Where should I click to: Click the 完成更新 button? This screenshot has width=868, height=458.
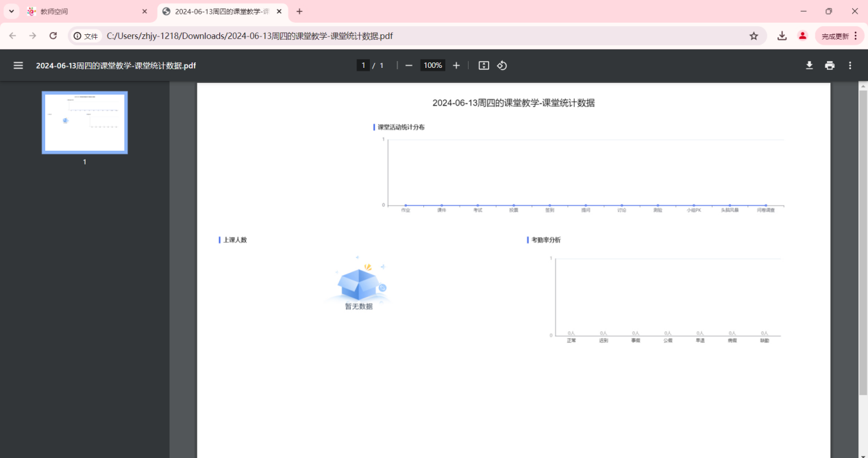point(835,35)
